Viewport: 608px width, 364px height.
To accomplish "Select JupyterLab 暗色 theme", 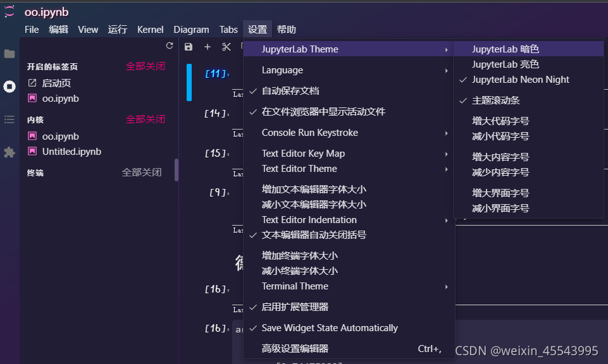I will [528, 49].
